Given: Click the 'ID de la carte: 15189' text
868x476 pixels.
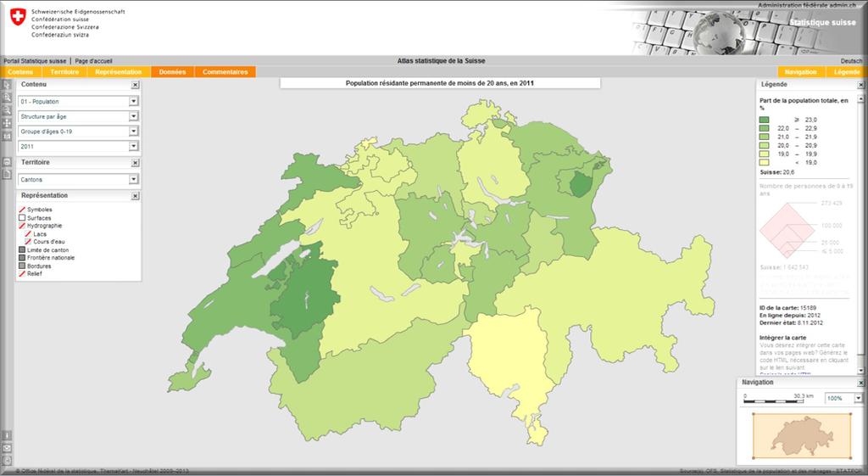Looking at the screenshot, I should coord(787,308).
